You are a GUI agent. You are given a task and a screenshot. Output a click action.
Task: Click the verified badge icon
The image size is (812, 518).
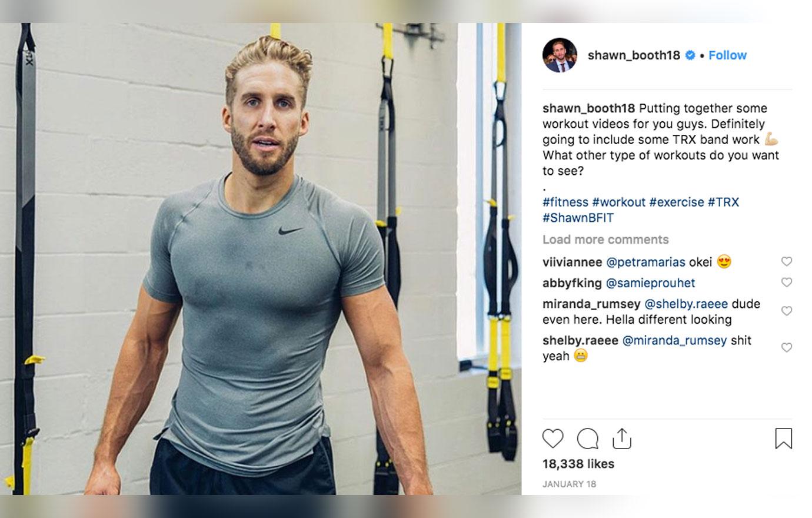click(690, 55)
